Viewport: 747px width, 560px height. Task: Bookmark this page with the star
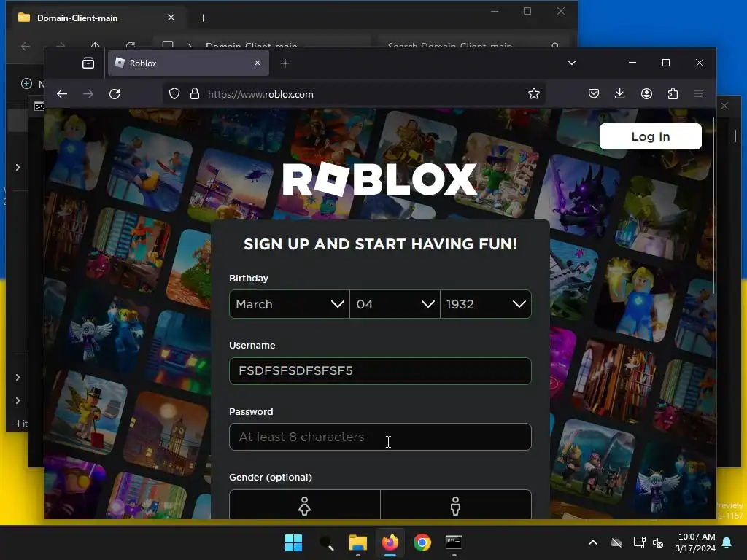533,94
